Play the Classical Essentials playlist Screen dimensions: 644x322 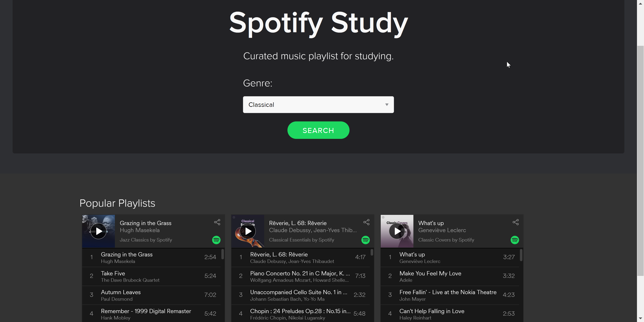(x=248, y=231)
